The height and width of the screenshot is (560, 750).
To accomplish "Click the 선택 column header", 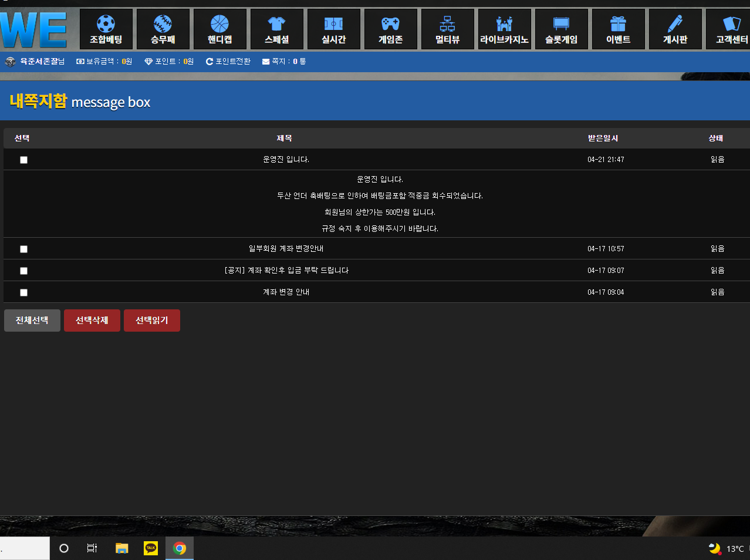I will tap(22, 139).
